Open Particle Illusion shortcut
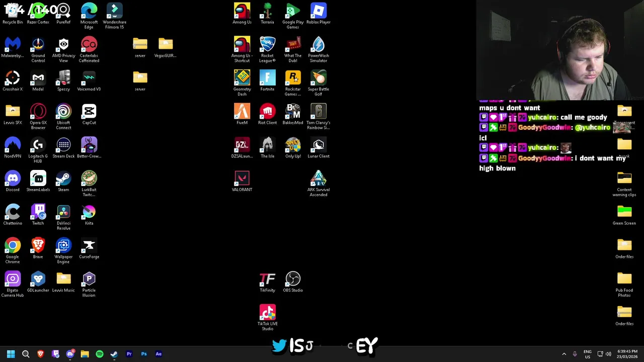 click(89, 285)
